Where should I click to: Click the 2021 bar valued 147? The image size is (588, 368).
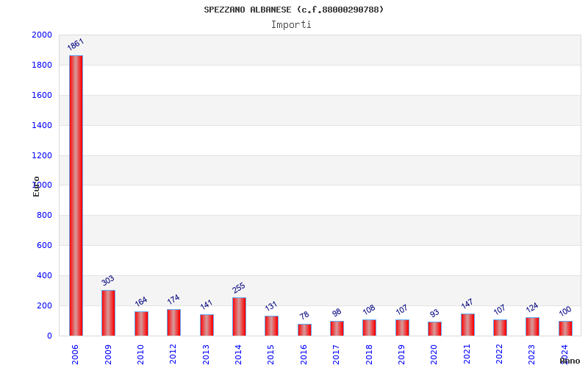pyautogui.click(x=468, y=325)
